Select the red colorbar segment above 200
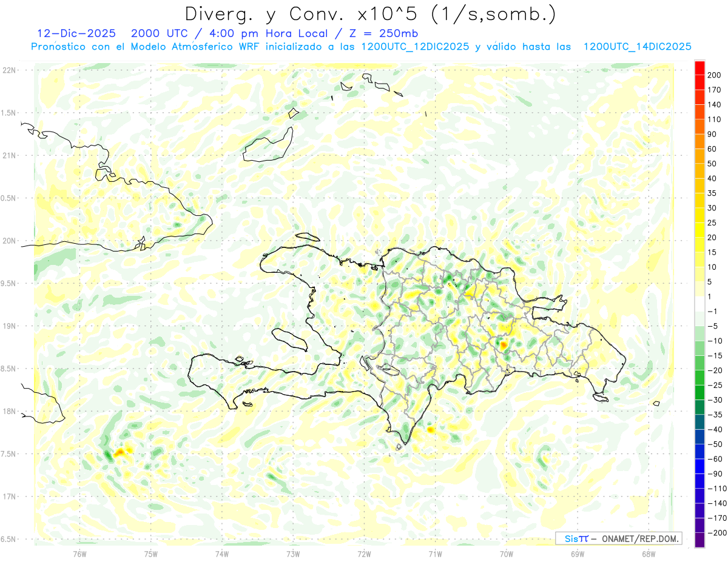Viewport: 728px width, 562px height. click(699, 68)
